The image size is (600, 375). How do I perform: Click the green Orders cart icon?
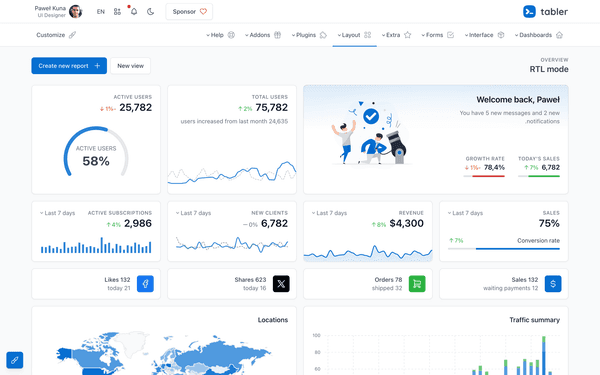[x=417, y=284]
